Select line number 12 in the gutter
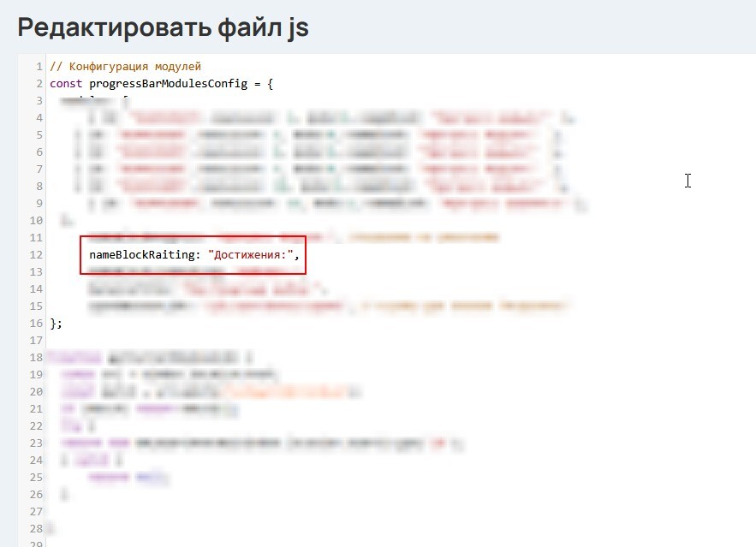This screenshot has height=547, width=756. coord(36,255)
